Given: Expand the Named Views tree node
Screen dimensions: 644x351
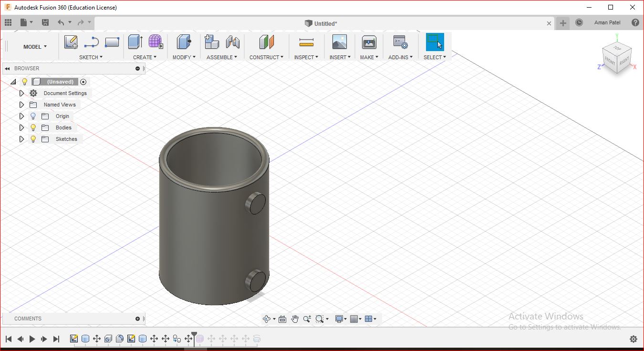Looking at the screenshot, I should 21,105.
